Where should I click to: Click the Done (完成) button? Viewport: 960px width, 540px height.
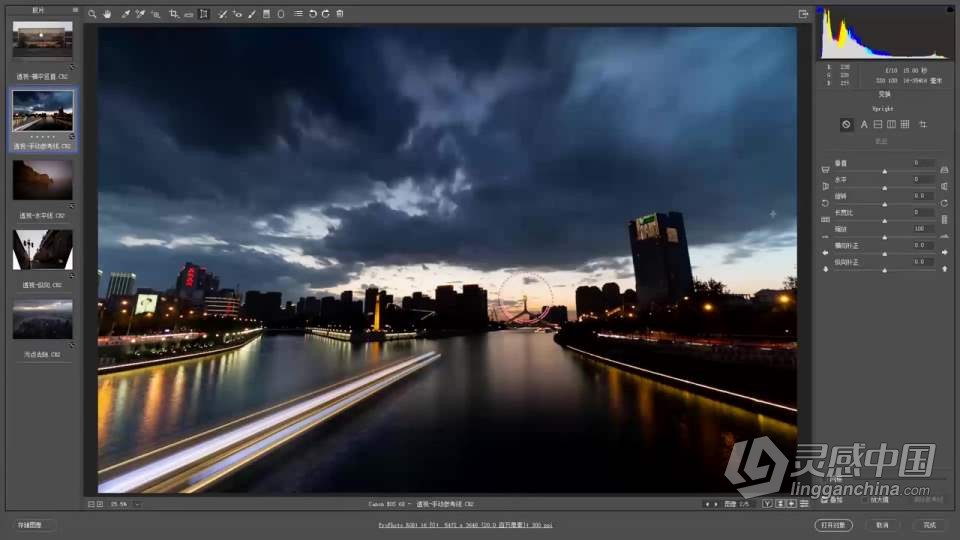(929, 525)
